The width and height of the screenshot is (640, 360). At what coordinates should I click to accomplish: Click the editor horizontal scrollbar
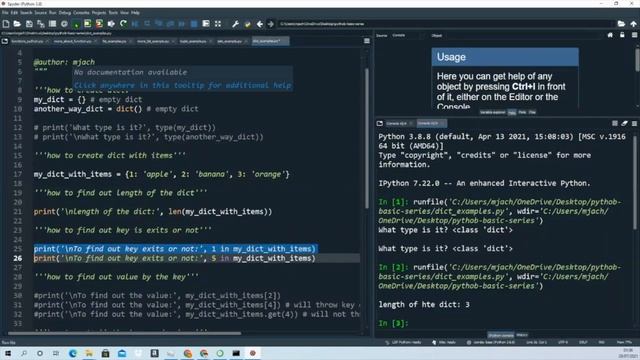124,333
